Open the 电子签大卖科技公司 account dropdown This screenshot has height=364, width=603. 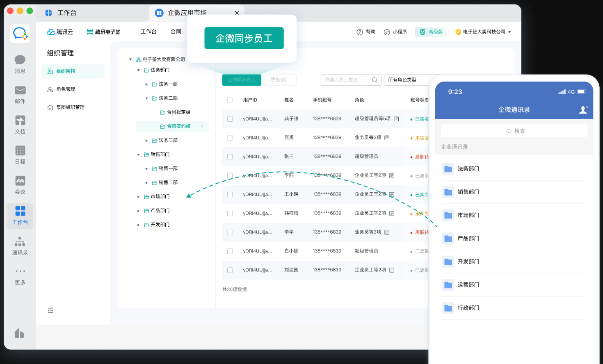483,32
